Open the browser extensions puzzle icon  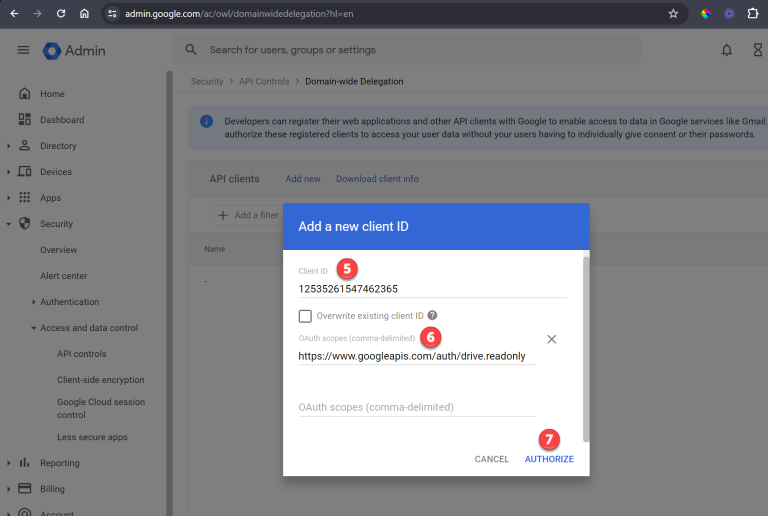coord(753,14)
